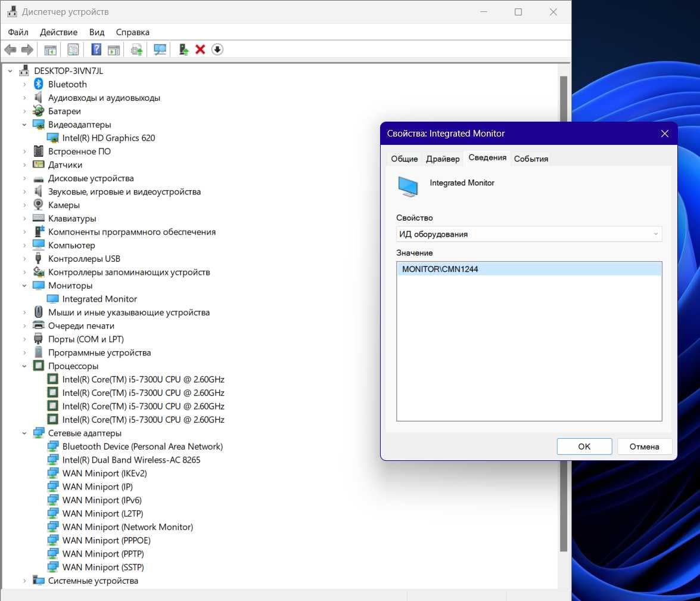Select WAN Miniport (L2TP)

(x=102, y=513)
